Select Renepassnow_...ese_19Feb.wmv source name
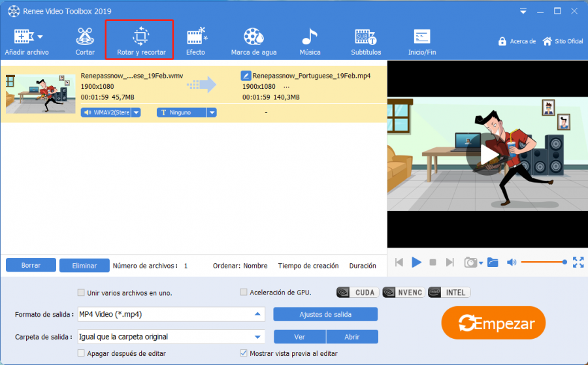The image size is (588, 365). coord(132,76)
